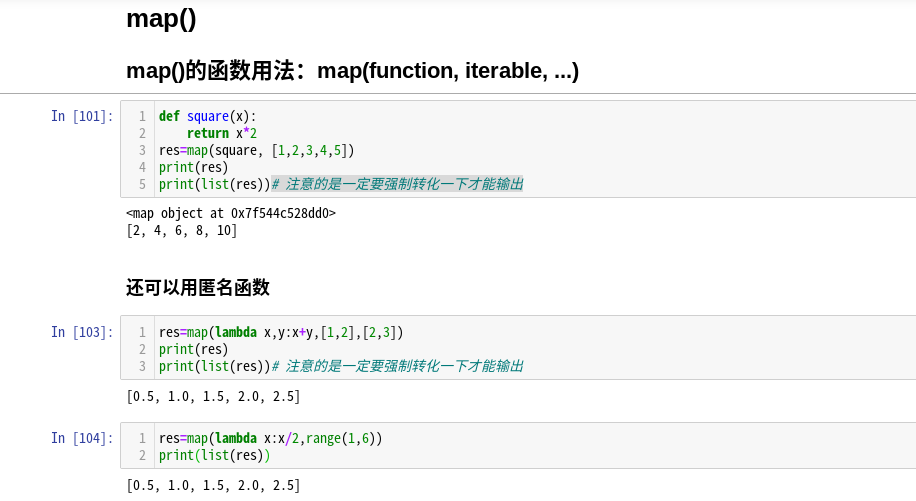Click print(res) line in cell 101
The image size is (916, 501).
click(193, 167)
